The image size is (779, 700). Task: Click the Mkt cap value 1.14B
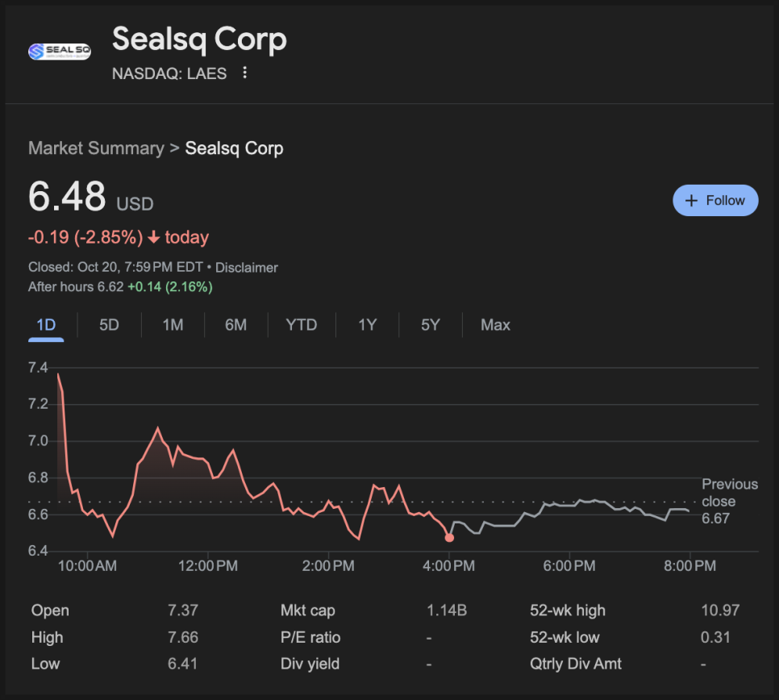(x=447, y=610)
